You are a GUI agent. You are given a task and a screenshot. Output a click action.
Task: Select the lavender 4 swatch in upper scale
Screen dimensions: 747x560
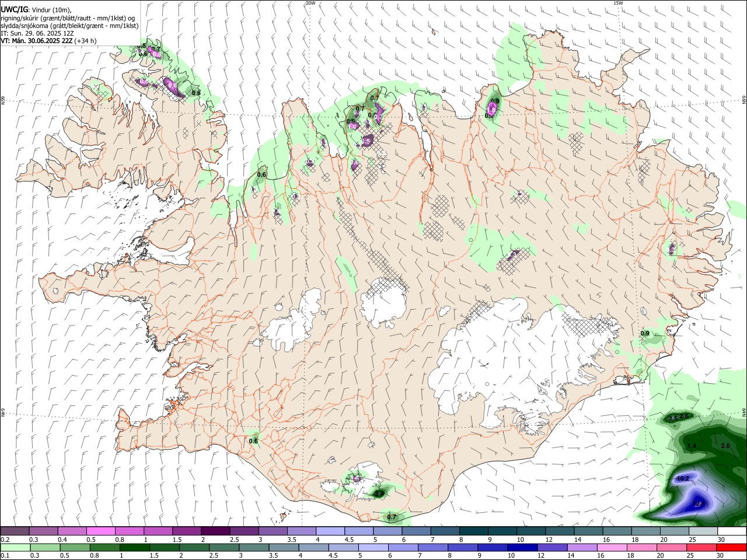click(x=330, y=531)
